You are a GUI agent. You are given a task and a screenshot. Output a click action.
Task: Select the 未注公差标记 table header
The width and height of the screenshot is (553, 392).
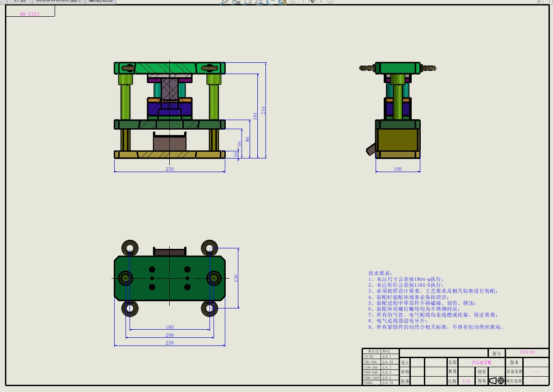click(381, 351)
